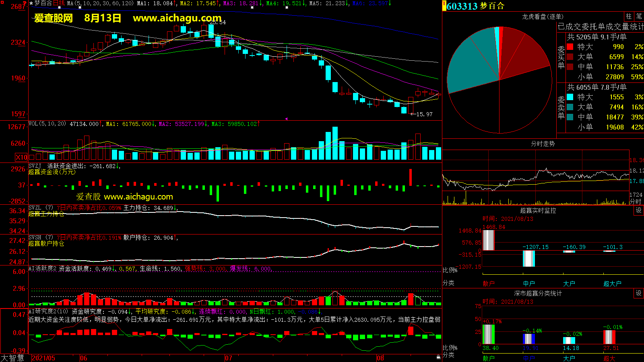Image resolution: width=644 pixels, height=362 pixels.
Task: Select the 分时走势 panel header
Action: coord(543,144)
